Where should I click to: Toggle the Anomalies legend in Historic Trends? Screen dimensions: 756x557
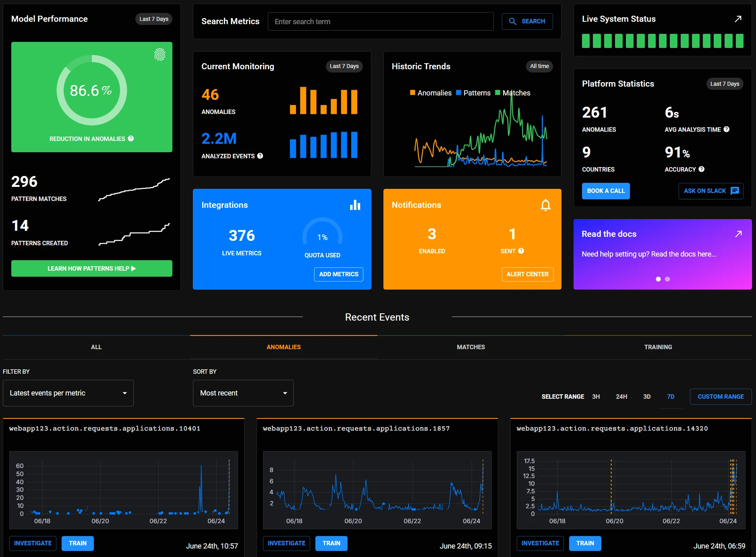tap(430, 93)
